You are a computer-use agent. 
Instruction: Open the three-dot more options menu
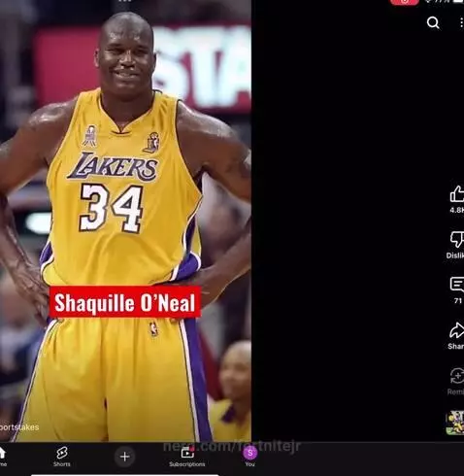[461, 22]
